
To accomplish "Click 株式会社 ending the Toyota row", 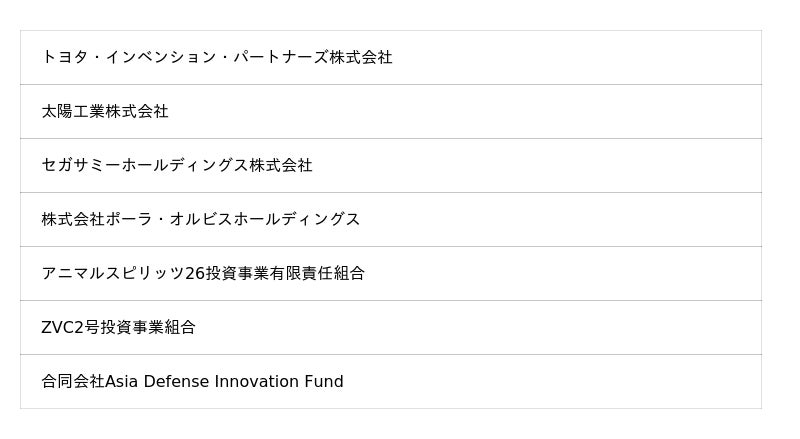I will point(361,57).
